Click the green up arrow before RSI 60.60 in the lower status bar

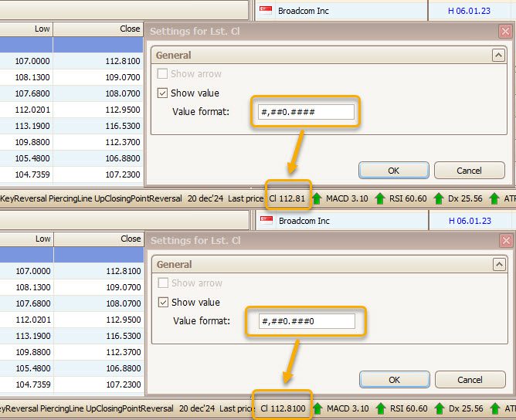[x=379, y=408]
